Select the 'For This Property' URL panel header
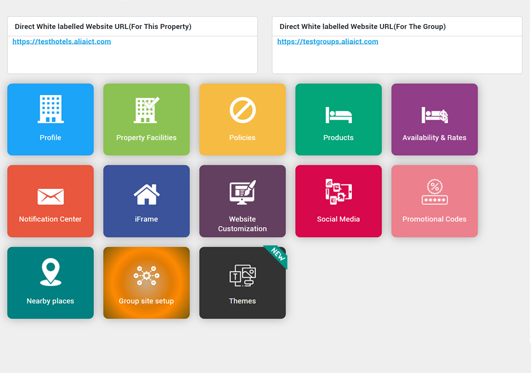The image size is (531, 373). pyautogui.click(x=132, y=26)
